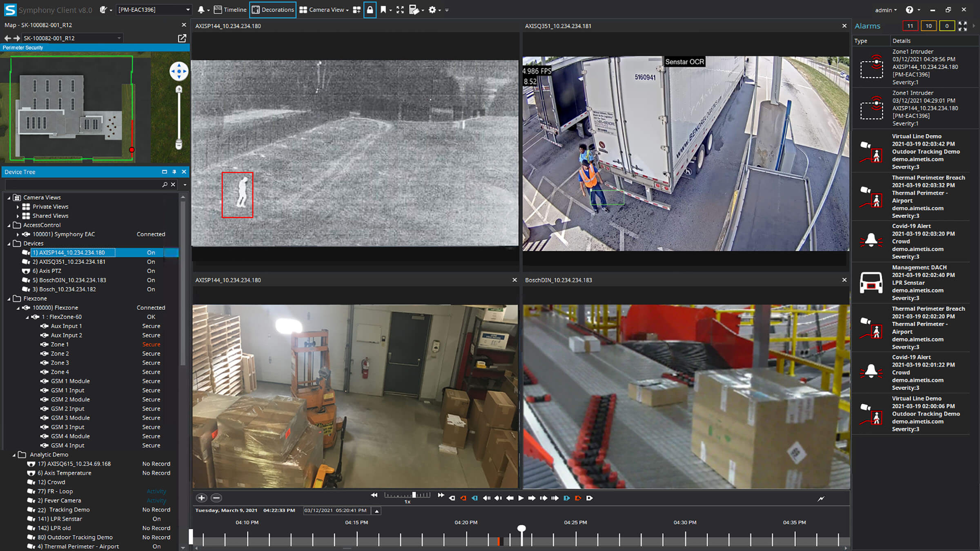Viewport: 980px width, 551px height.
Task: Enter fullscreen mode via the expand icon
Action: (400, 10)
